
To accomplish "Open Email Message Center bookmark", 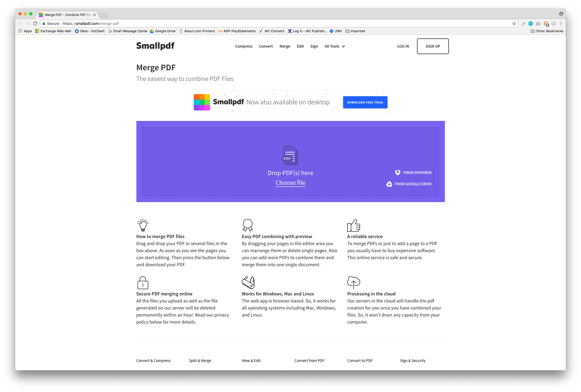I will pyautogui.click(x=128, y=31).
